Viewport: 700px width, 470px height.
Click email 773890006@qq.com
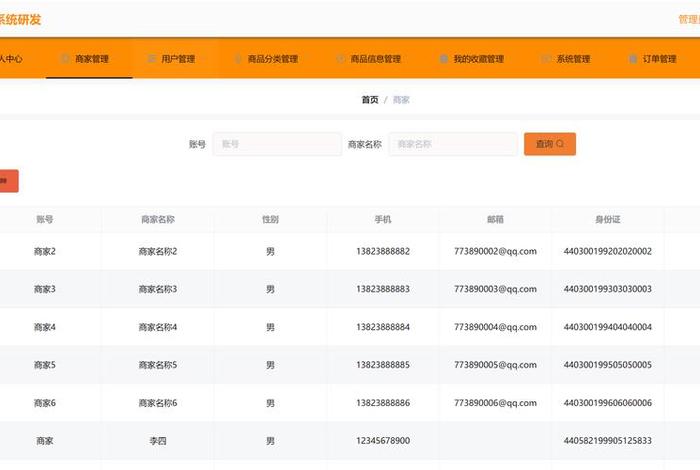495,403
